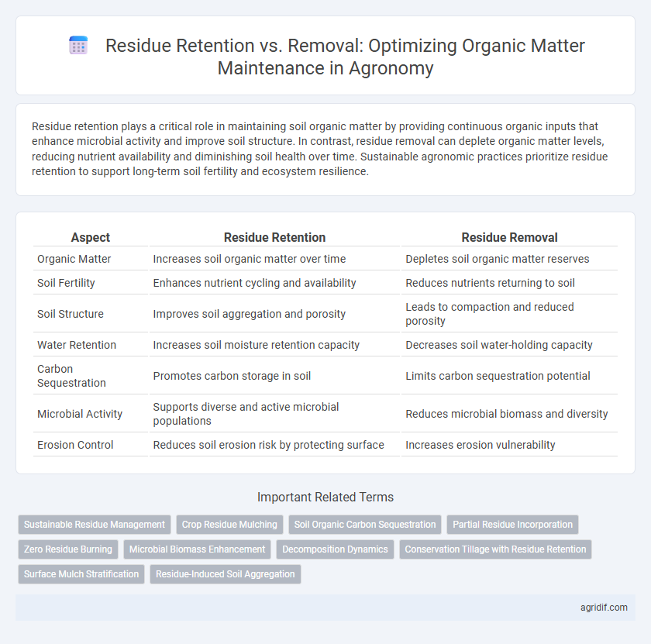Select the Decomposition Dynamics tag

tap(335, 549)
